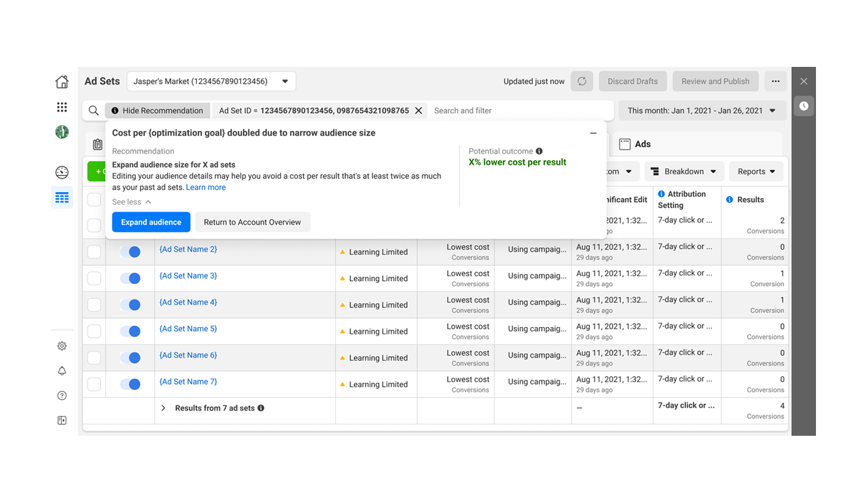Click the refresh data icon
861x504 pixels.
coord(582,81)
